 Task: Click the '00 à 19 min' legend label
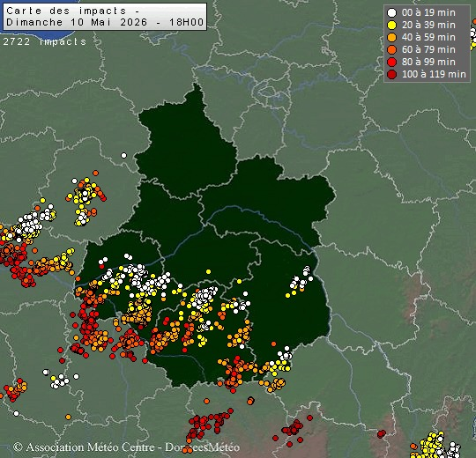click(428, 12)
